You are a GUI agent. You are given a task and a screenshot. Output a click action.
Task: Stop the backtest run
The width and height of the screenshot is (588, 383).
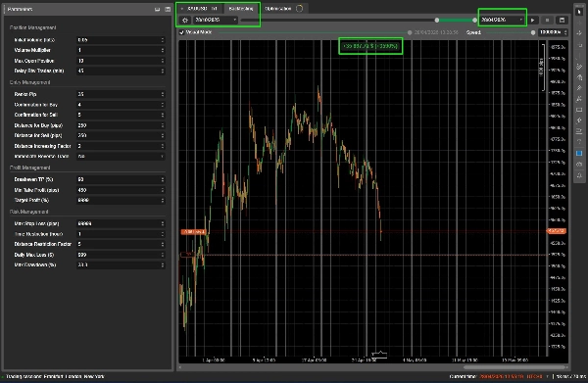[x=547, y=21]
